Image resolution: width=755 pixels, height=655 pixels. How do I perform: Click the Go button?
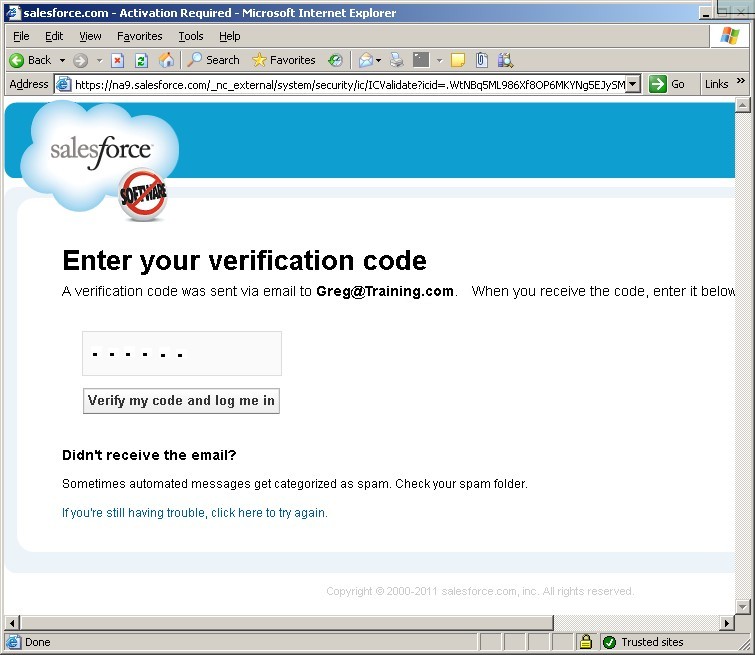point(667,84)
